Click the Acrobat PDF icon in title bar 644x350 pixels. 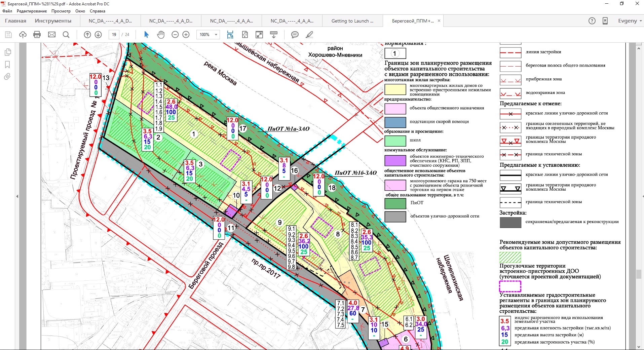(4, 4)
